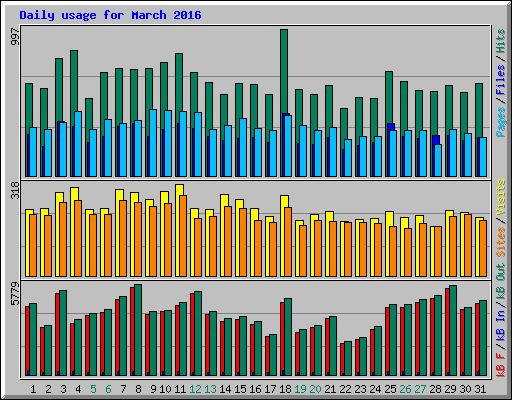This screenshot has height=400, width=512.
Task: Click day label 3 on the x-axis
Action: 63,389
